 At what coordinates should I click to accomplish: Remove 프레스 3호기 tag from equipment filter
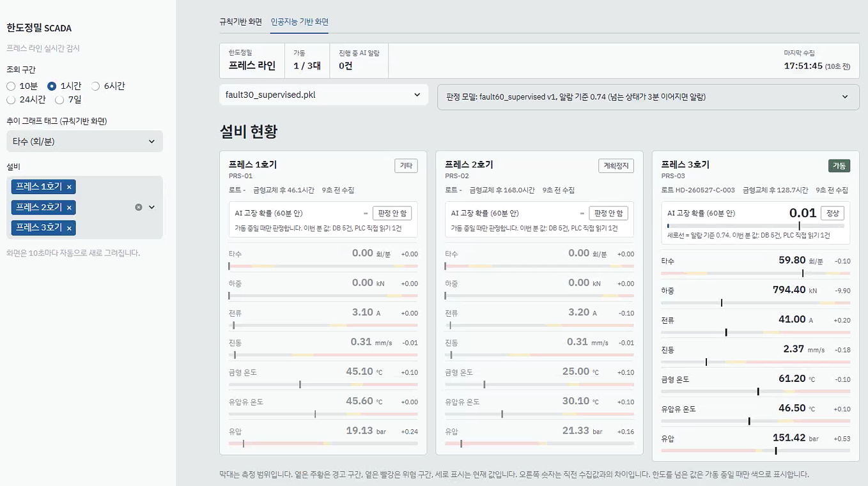70,227
